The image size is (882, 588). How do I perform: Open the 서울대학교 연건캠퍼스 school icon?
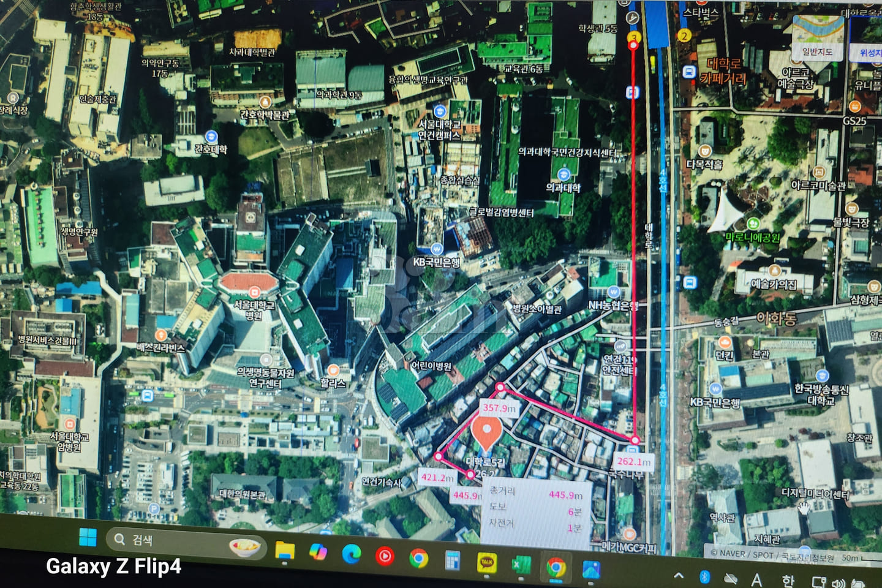439,111
